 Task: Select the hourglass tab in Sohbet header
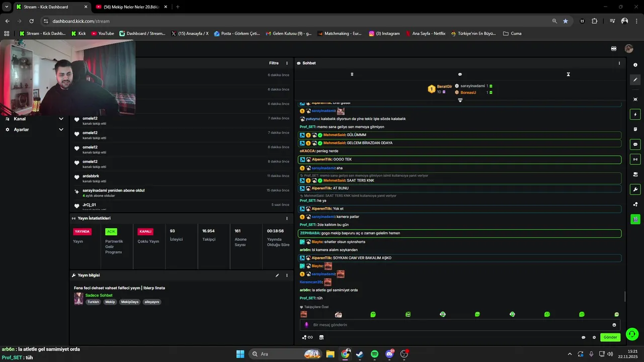coord(568,74)
